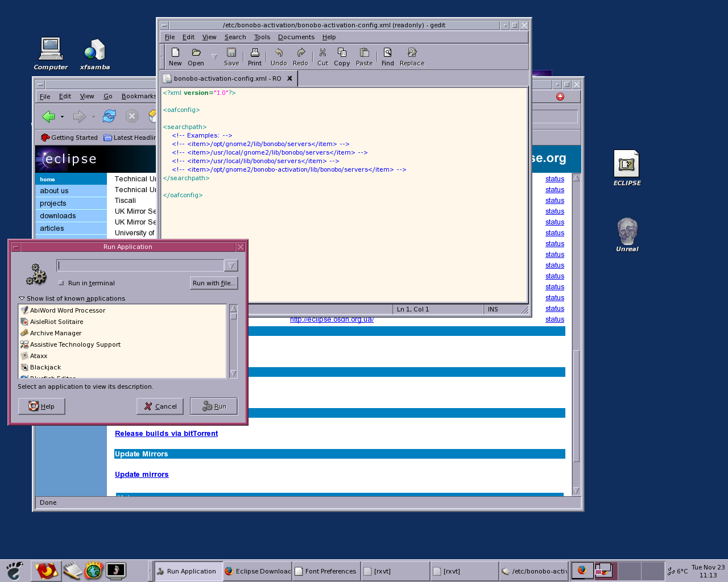Click the about us link in Eclipse sidebar
Image resolution: width=728 pixels, height=582 pixels.
pyautogui.click(x=54, y=191)
